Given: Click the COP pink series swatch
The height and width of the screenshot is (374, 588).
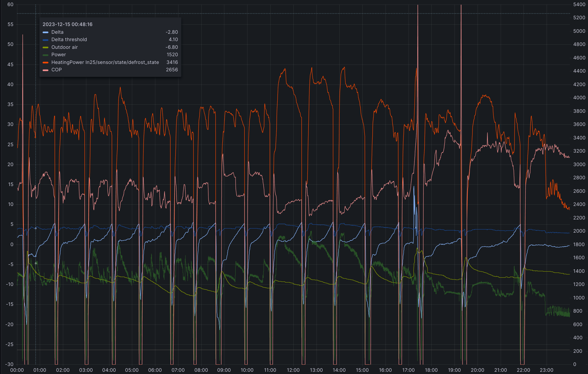Looking at the screenshot, I should click(x=46, y=70).
